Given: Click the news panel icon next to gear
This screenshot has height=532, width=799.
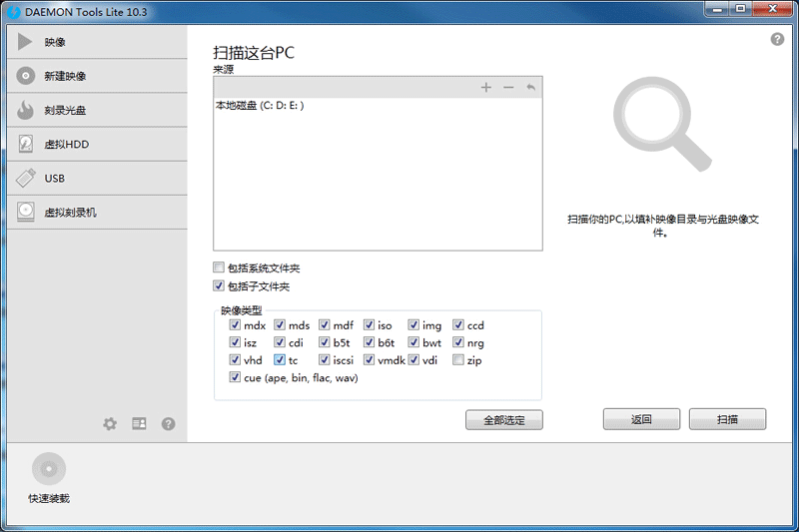Looking at the screenshot, I should coord(139,423).
